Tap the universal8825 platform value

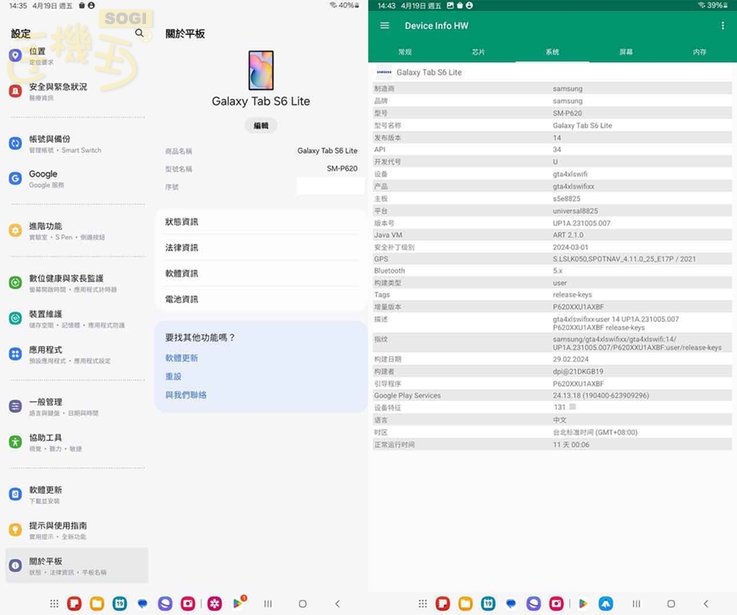coord(575,211)
